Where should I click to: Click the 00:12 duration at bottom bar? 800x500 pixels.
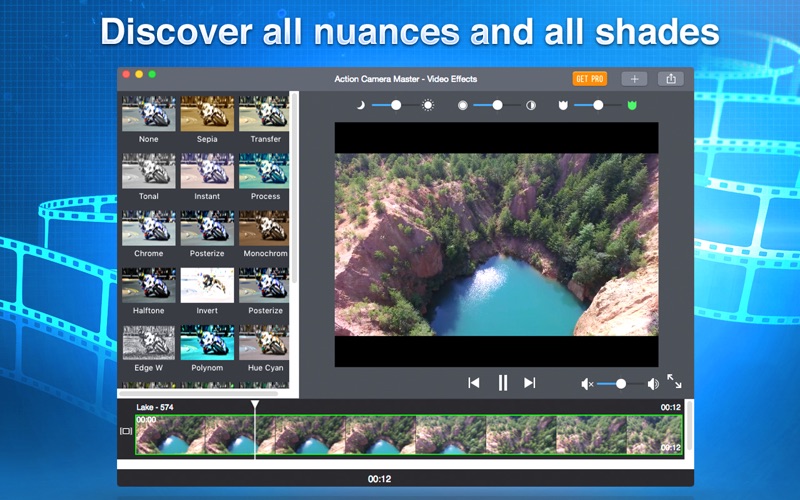(380, 479)
